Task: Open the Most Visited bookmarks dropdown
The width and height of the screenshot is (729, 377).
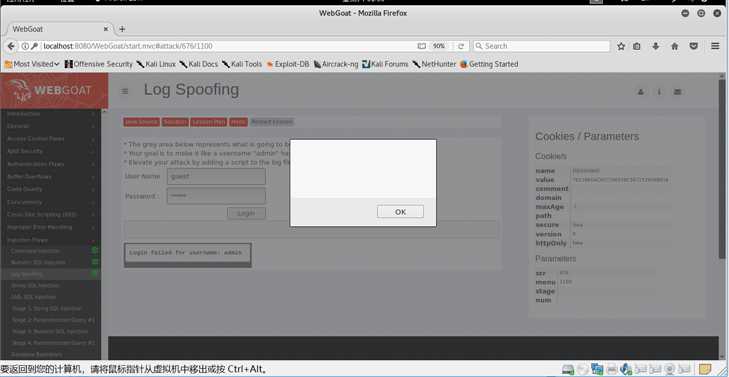Action: click(32, 64)
